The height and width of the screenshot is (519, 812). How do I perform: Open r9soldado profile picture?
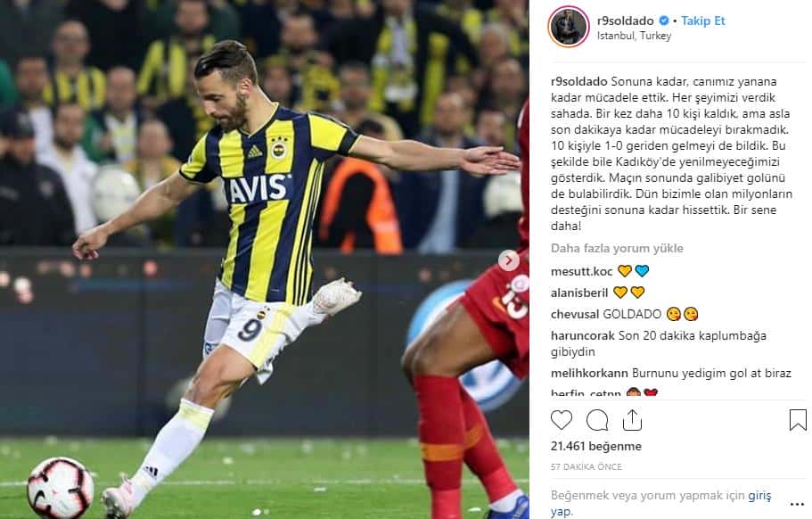click(568, 27)
